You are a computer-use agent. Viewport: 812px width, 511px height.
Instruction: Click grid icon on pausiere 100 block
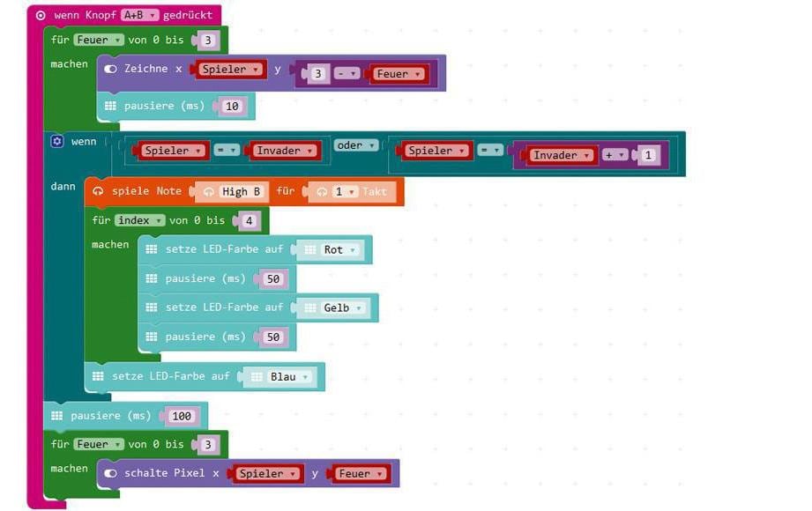(57, 416)
